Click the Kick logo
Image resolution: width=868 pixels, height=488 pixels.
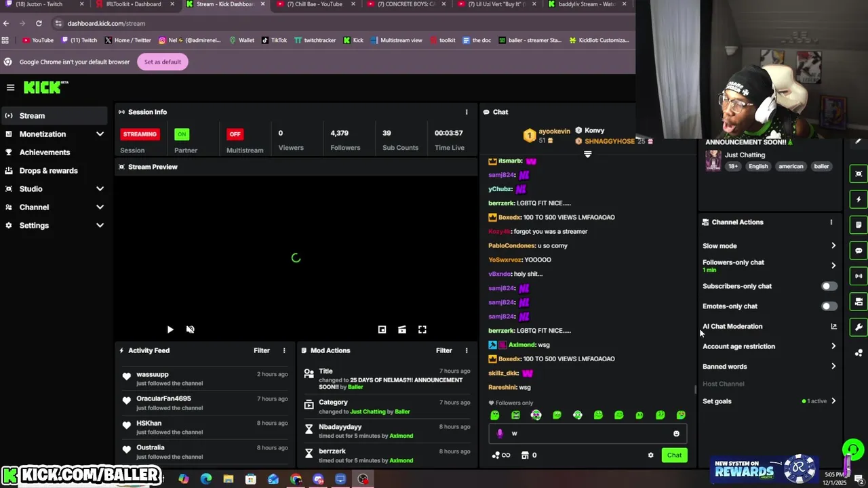point(46,87)
